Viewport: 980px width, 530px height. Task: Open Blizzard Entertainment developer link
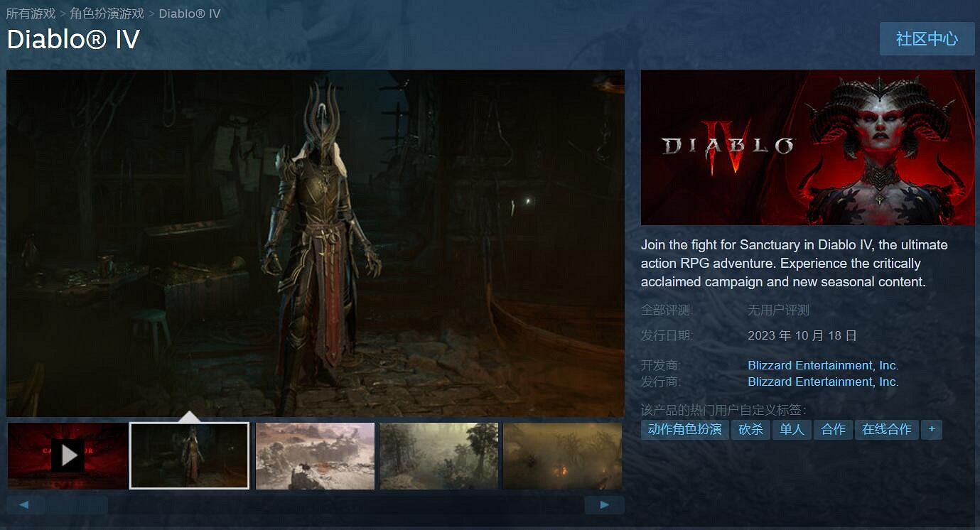(x=823, y=365)
